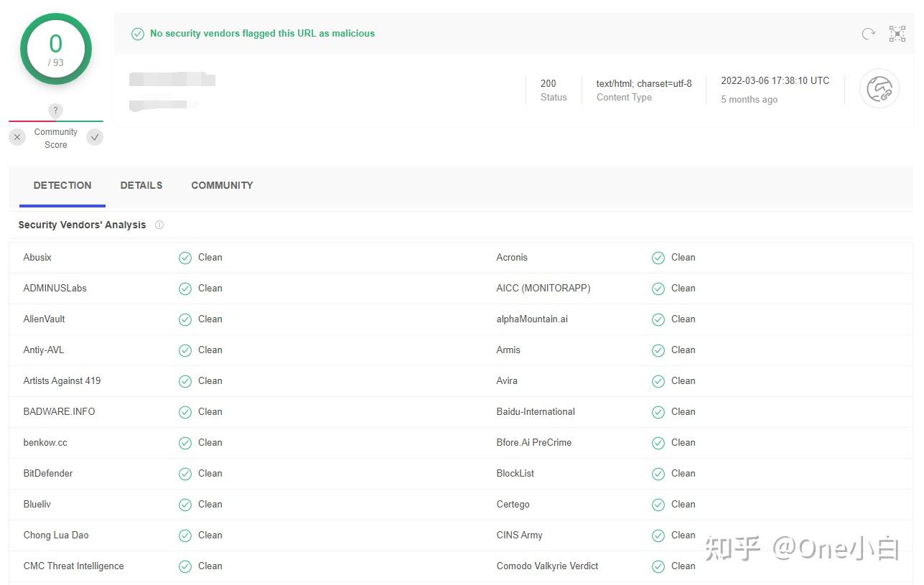Click the 2022-03-06 17:38:10 UTC timestamp
This screenshot has height=585, width=924.
tap(775, 80)
